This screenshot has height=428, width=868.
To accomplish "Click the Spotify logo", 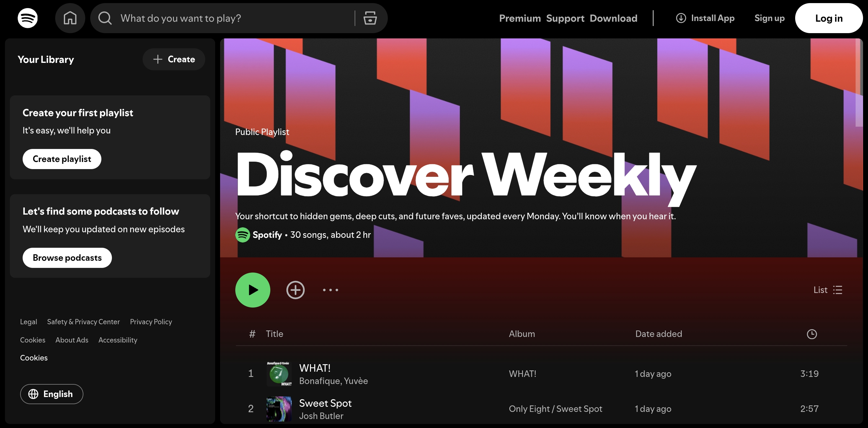I will coord(27,18).
